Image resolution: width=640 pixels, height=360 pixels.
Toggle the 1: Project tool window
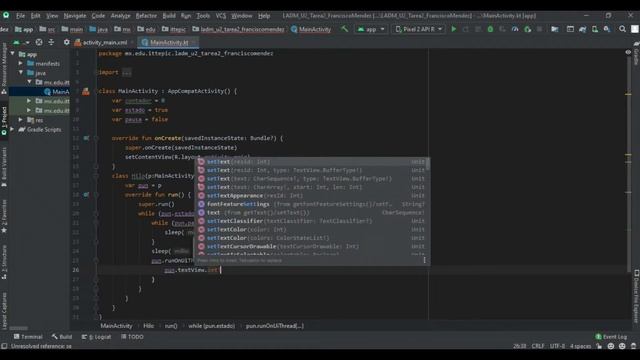tap(4, 121)
